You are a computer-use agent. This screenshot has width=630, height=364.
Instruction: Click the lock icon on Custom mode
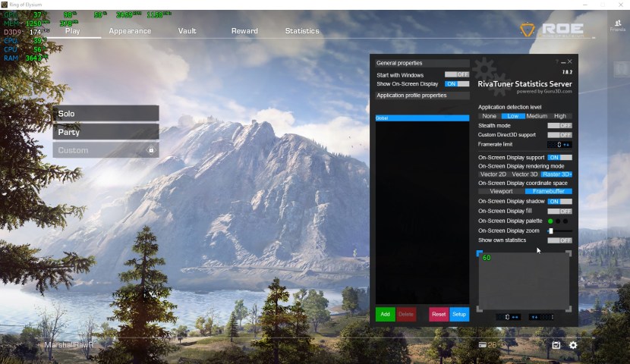(x=151, y=150)
